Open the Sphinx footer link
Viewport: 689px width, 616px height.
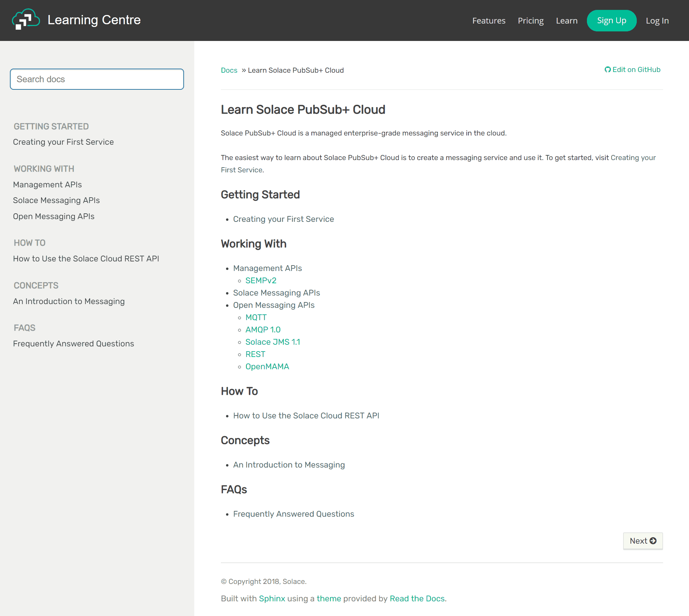272,599
